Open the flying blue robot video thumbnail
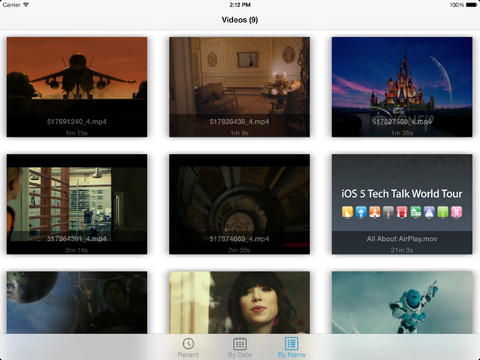Viewport: 480px width, 360px height. [402, 302]
